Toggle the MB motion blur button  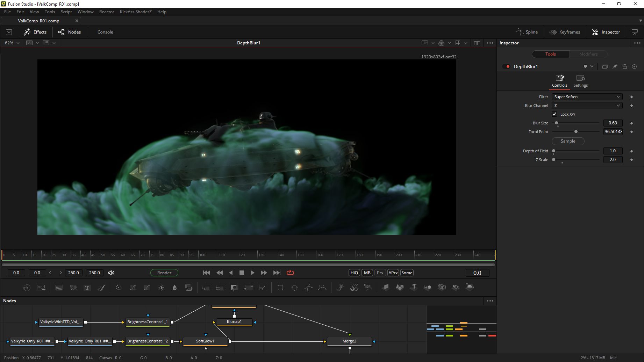click(367, 273)
